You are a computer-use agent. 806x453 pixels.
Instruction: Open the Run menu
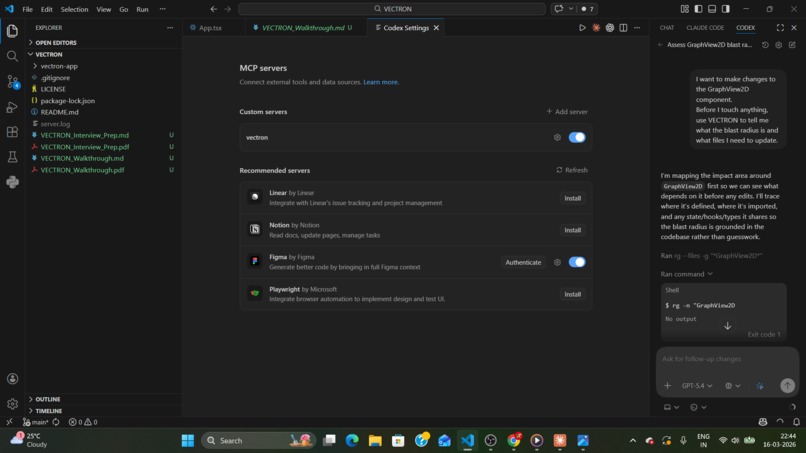[142, 9]
